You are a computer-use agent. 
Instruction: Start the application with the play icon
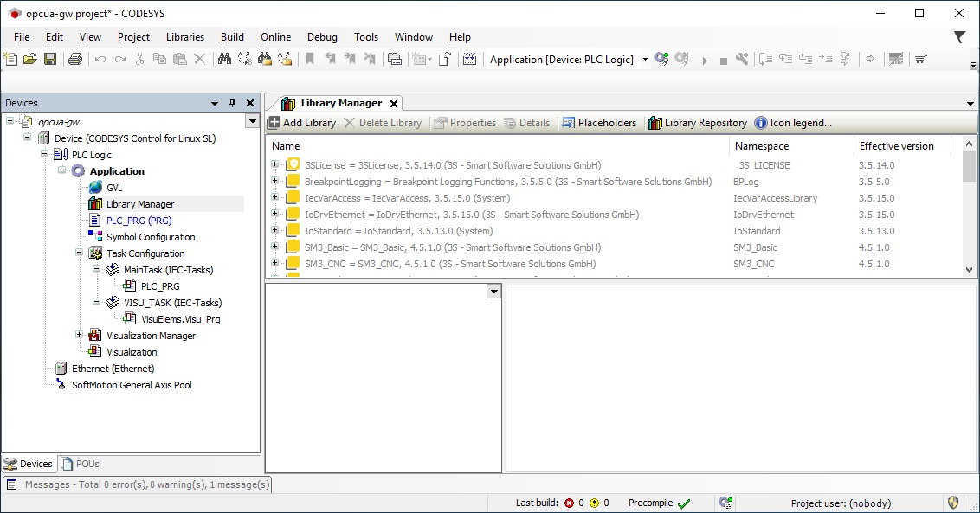coord(705,61)
